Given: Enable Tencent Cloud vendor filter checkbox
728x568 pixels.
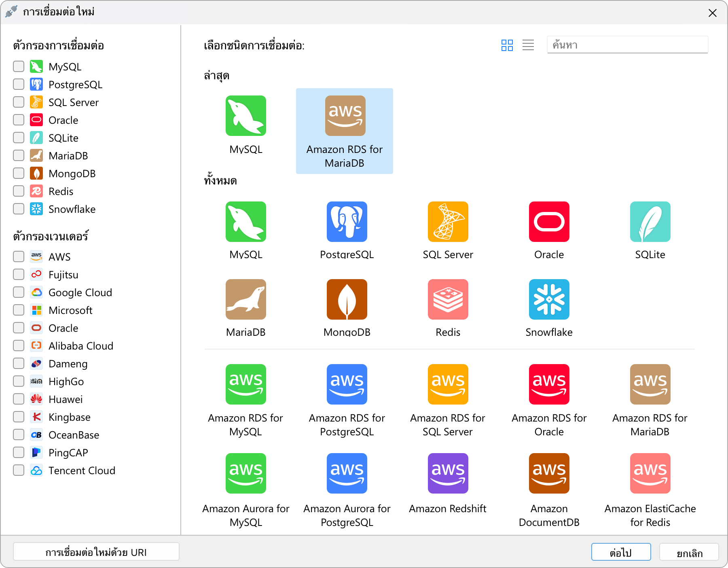Looking at the screenshot, I should point(19,470).
